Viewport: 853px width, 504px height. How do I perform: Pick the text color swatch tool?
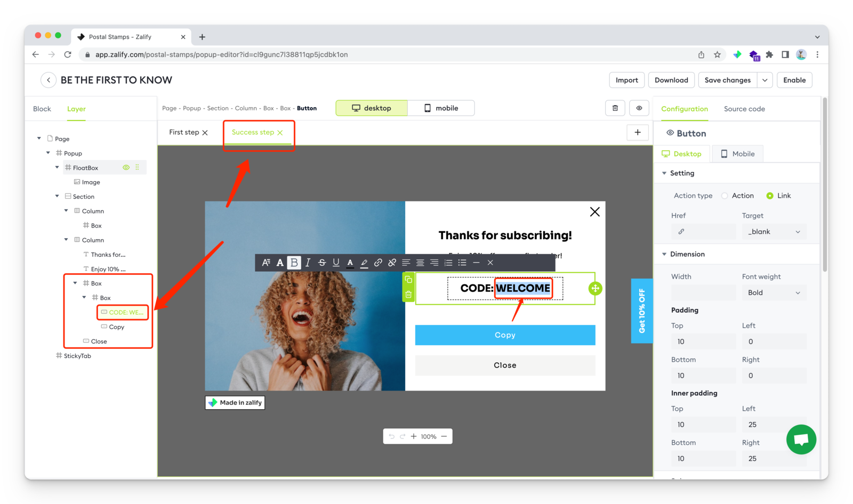(x=350, y=263)
